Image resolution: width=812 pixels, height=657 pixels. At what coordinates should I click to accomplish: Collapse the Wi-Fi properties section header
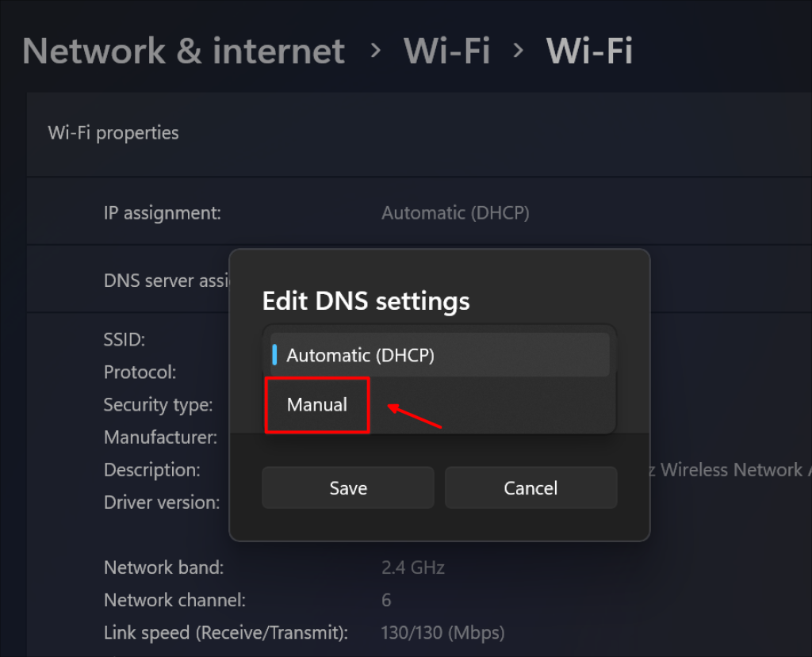click(419, 134)
